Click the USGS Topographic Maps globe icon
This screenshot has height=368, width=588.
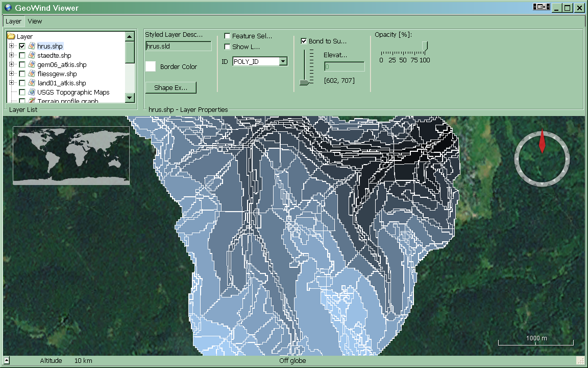click(32, 92)
